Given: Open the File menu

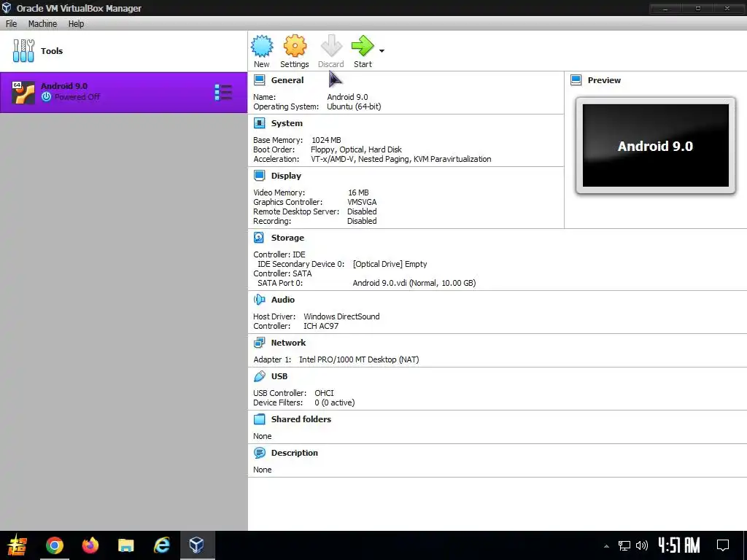Looking at the screenshot, I should click(x=11, y=24).
